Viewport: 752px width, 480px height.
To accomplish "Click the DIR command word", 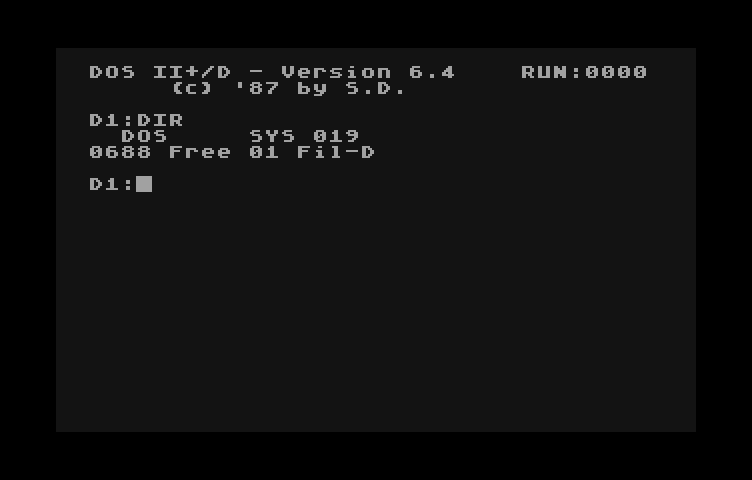I will (x=160, y=120).
